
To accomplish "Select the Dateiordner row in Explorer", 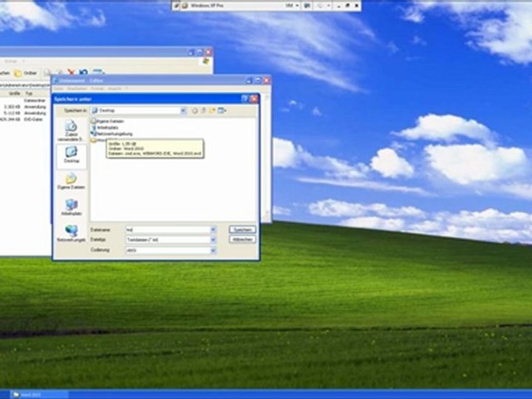I will coord(35,101).
